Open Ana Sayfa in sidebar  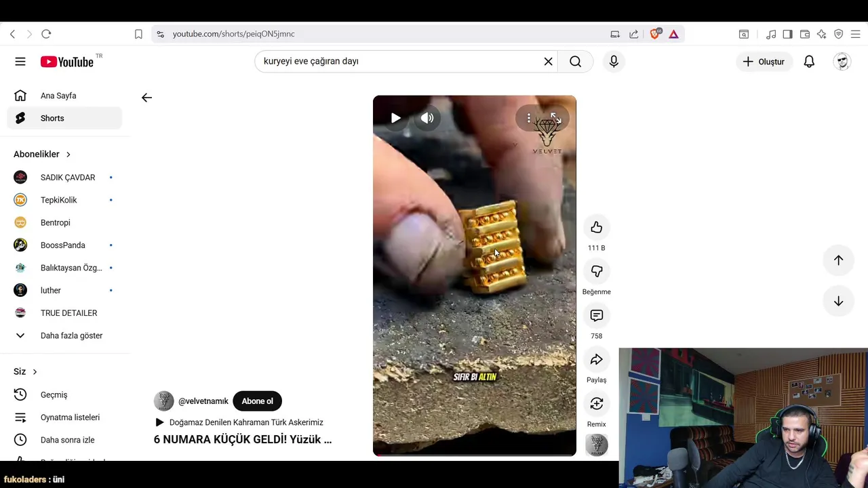pos(64,96)
